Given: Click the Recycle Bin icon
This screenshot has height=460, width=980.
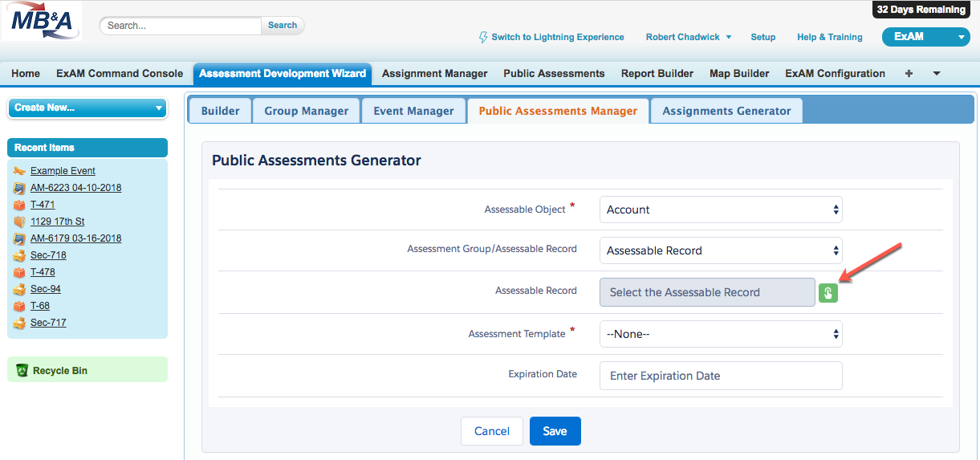Looking at the screenshot, I should pyautogui.click(x=22, y=371).
